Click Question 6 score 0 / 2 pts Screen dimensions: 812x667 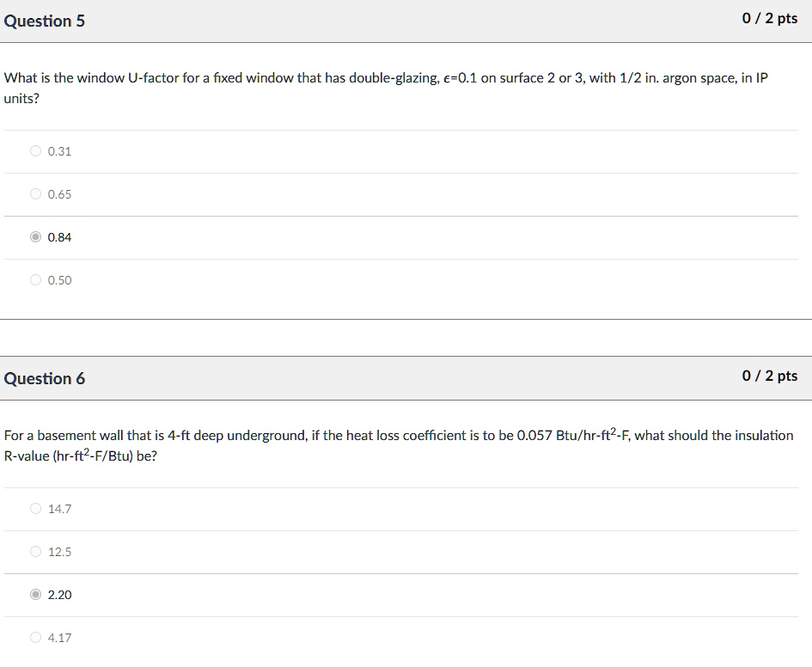click(x=770, y=376)
